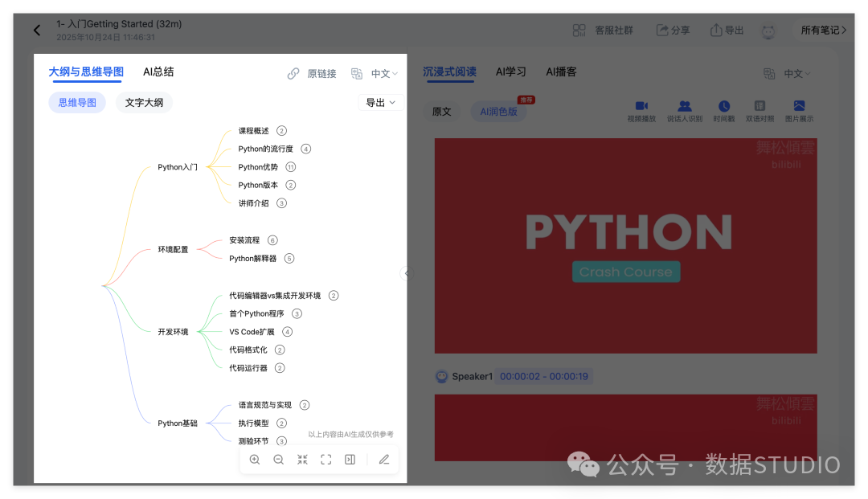This screenshot has width=868, height=499.
Task: Click the AI润色版 button
Action: point(499,111)
